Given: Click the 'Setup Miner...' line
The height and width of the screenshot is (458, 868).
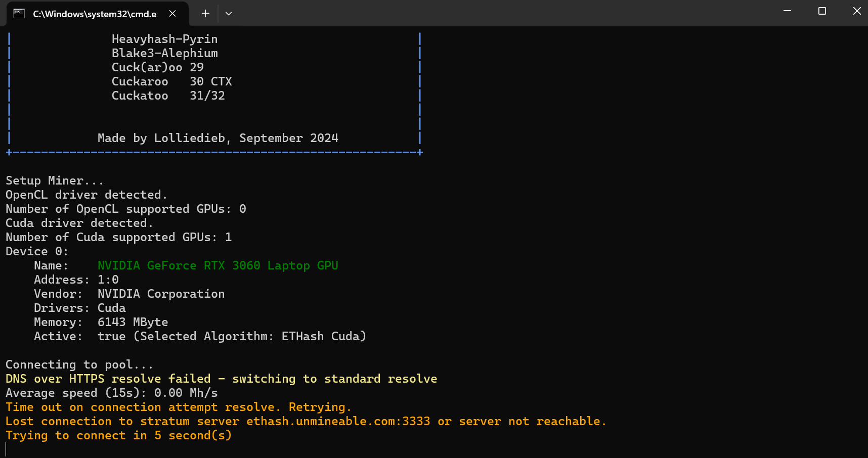Looking at the screenshot, I should click(x=55, y=180).
